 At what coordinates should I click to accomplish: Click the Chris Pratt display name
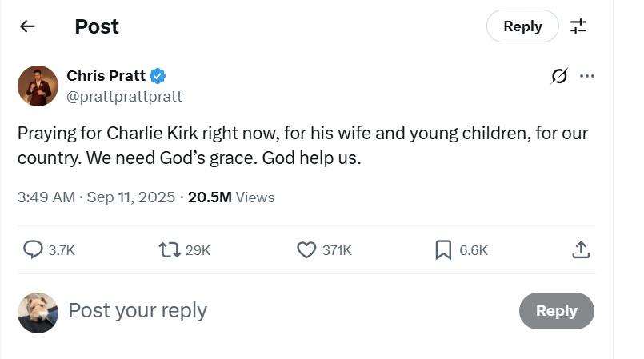pyautogui.click(x=106, y=76)
